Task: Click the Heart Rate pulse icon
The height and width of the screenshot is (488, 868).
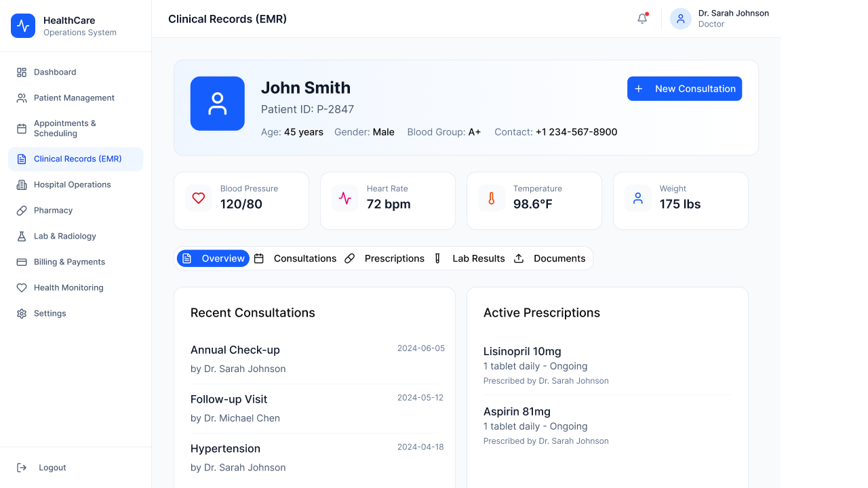Action: pyautogui.click(x=345, y=198)
